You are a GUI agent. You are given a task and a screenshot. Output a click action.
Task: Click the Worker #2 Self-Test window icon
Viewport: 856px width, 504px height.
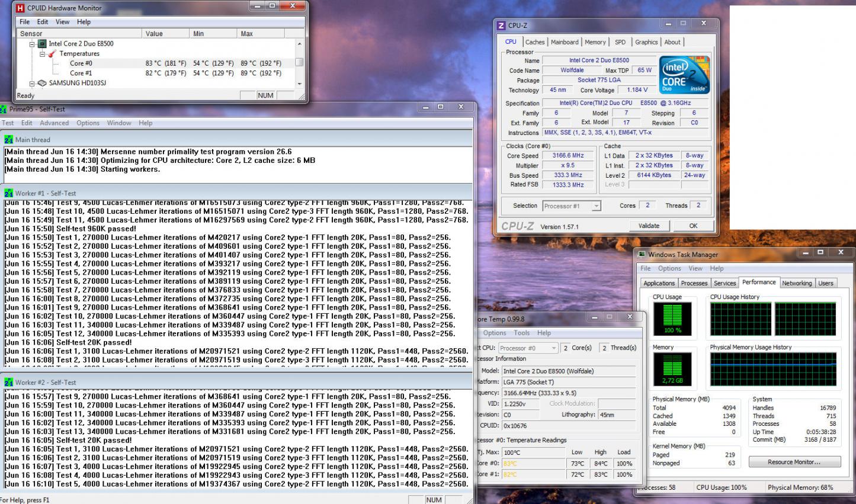(x=8, y=382)
